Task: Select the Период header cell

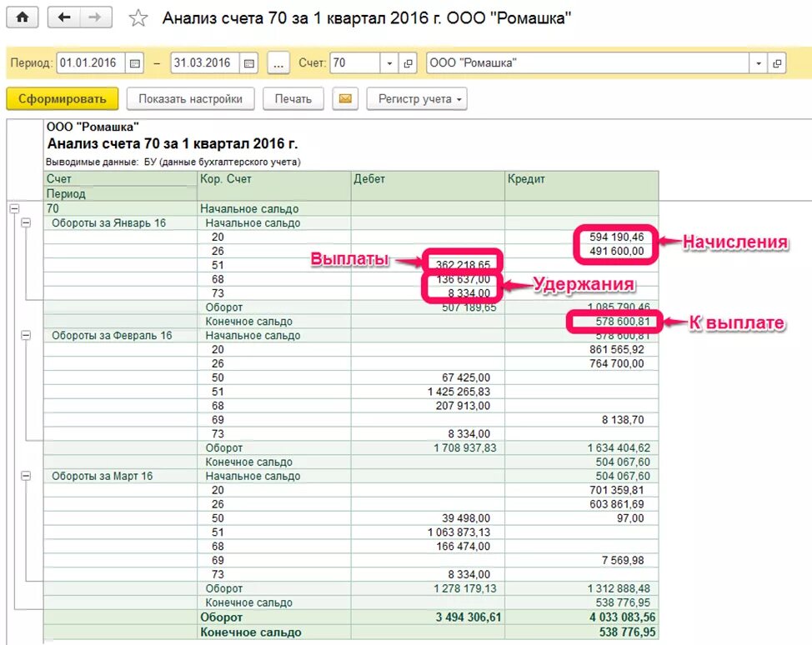Action: (120, 193)
